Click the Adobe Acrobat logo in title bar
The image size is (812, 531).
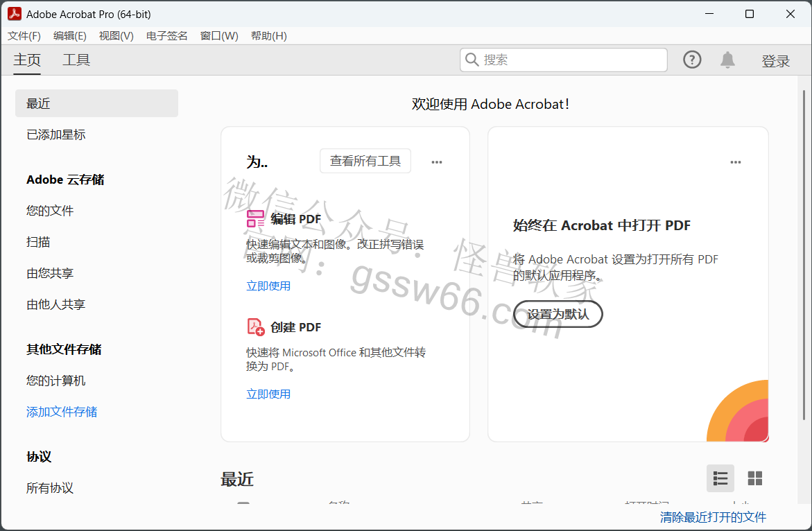coord(14,14)
